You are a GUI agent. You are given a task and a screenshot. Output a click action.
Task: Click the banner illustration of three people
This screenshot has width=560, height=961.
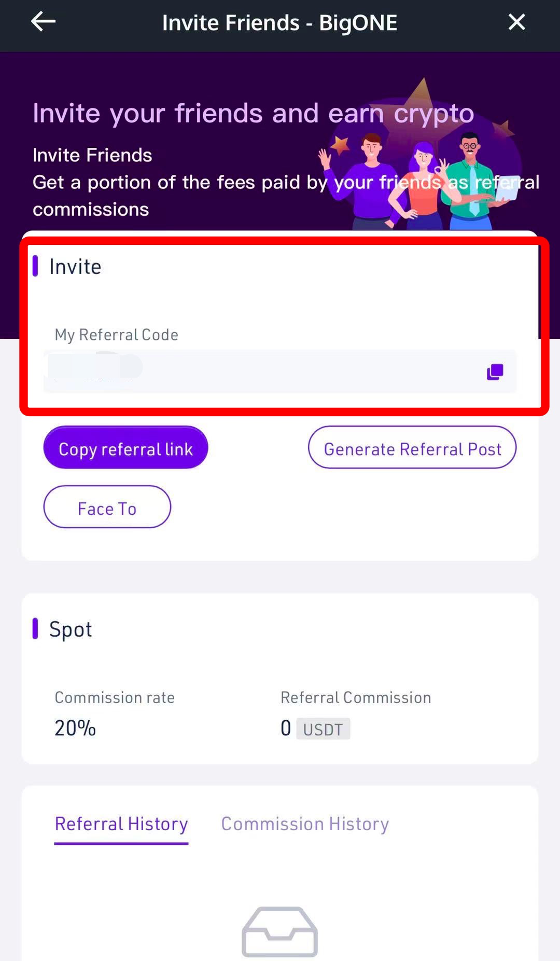420,182
